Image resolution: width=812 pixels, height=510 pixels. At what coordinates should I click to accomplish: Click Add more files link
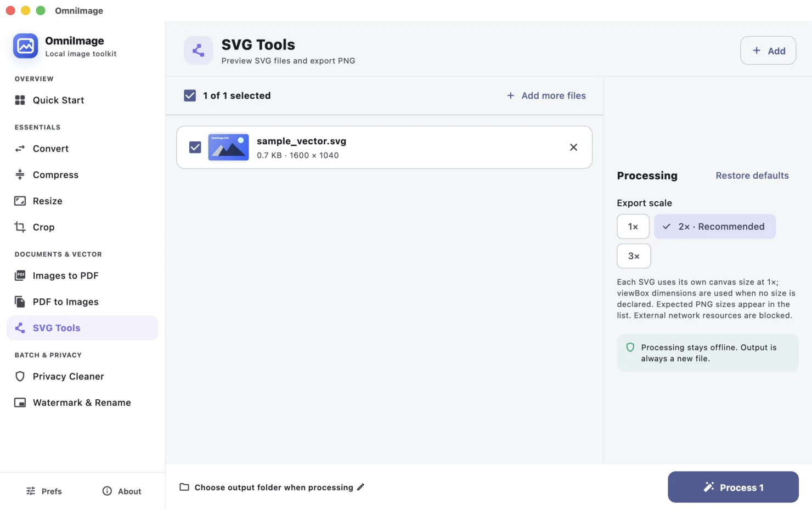click(x=554, y=95)
